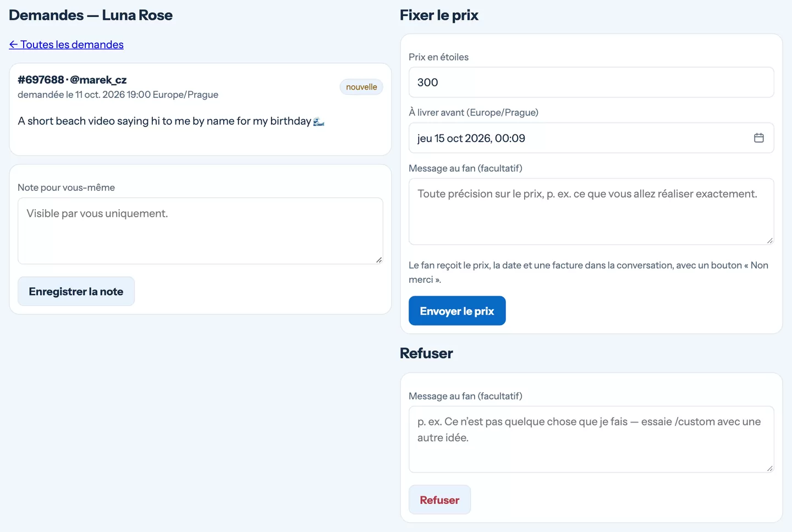
Task: Focus the Prix en étoiles field
Action: click(x=591, y=83)
